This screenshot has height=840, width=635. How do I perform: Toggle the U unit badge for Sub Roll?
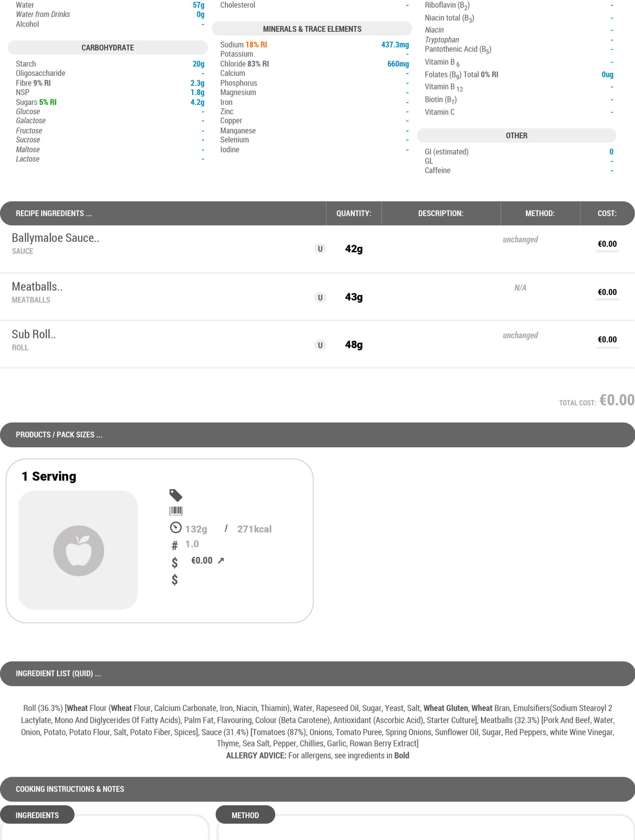[320, 345]
